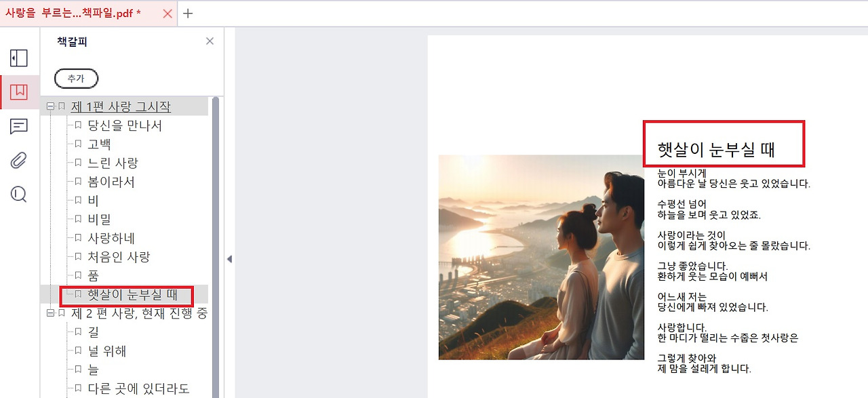868x398 pixels.
Task: Select the 비밀 bookmark entry
Action: click(x=99, y=220)
